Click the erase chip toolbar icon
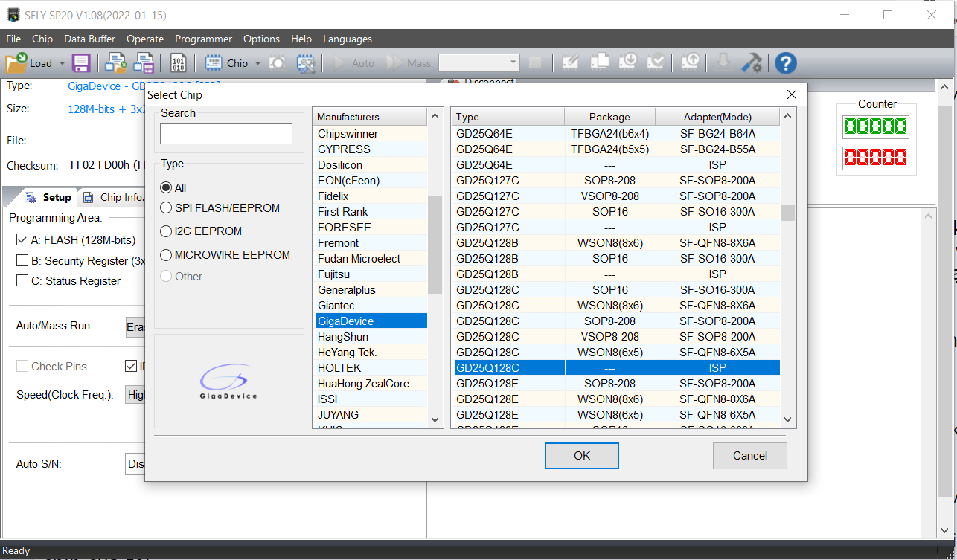The height and width of the screenshot is (560, 957). [x=571, y=62]
